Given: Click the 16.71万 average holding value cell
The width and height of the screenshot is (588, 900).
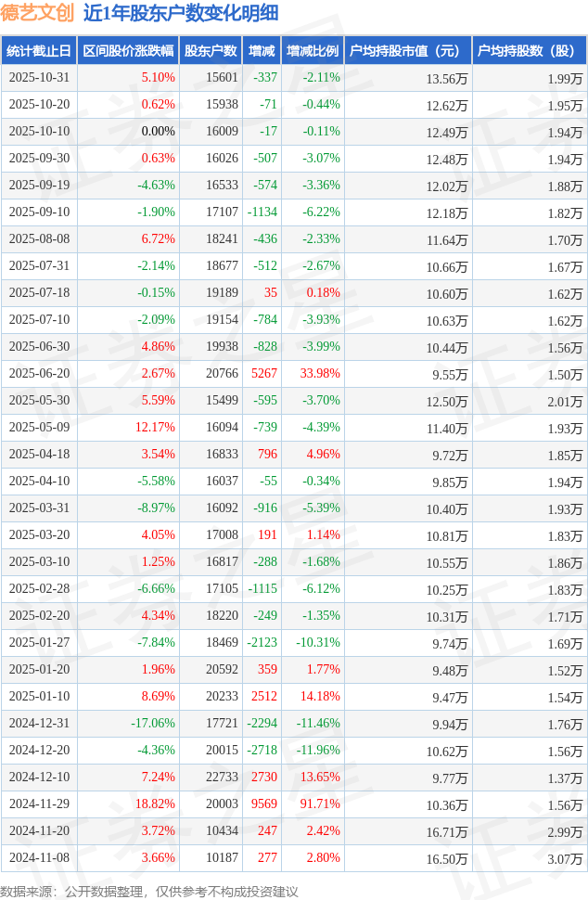Looking at the screenshot, I should [447, 831].
